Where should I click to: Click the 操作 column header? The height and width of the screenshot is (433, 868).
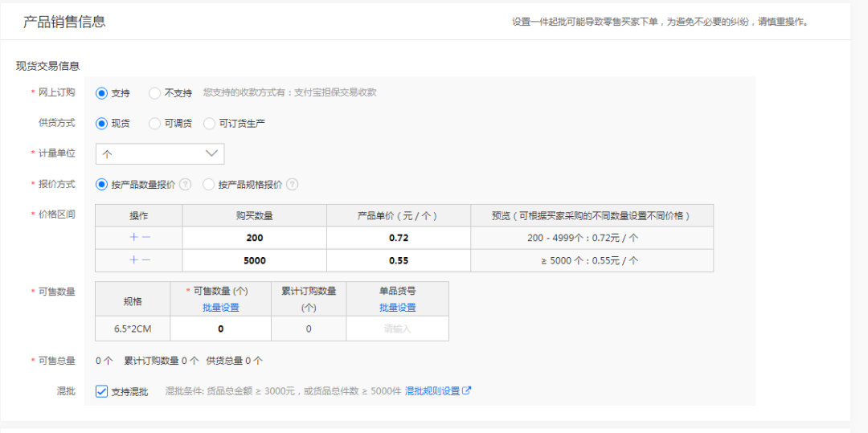139,215
